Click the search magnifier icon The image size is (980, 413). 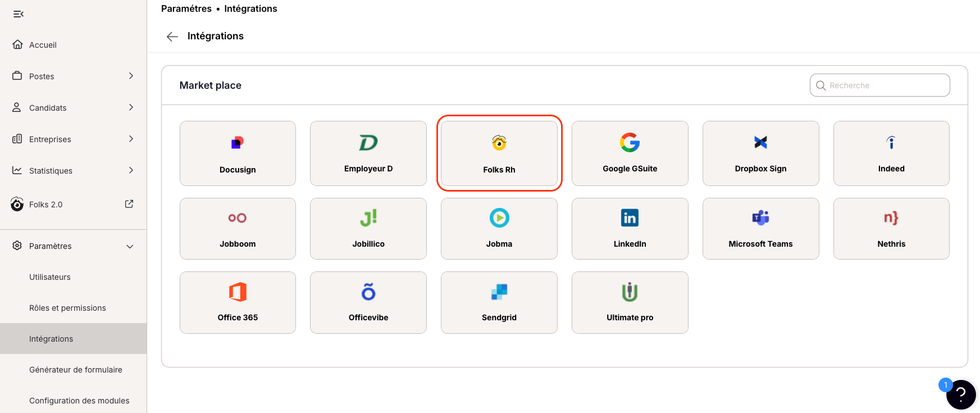click(821, 85)
